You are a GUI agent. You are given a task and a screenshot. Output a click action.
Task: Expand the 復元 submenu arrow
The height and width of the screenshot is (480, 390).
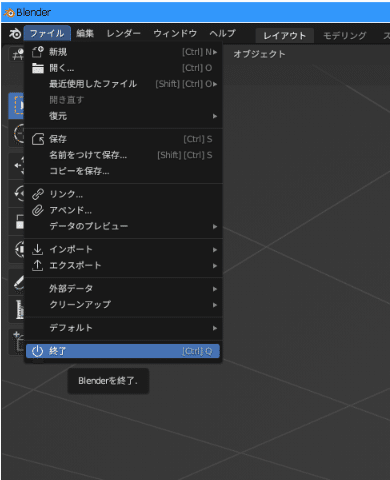tap(215, 116)
